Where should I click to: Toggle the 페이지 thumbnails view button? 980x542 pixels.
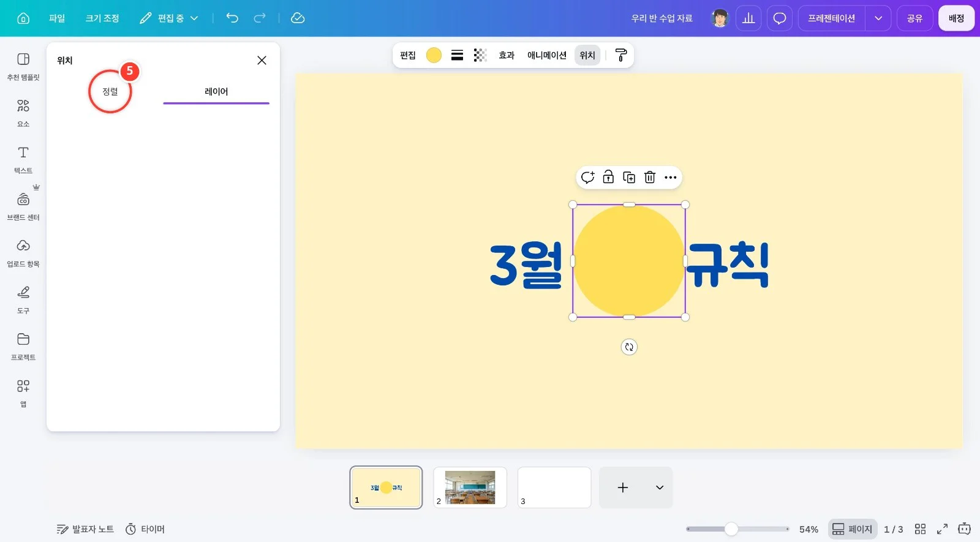(x=853, y=529)
